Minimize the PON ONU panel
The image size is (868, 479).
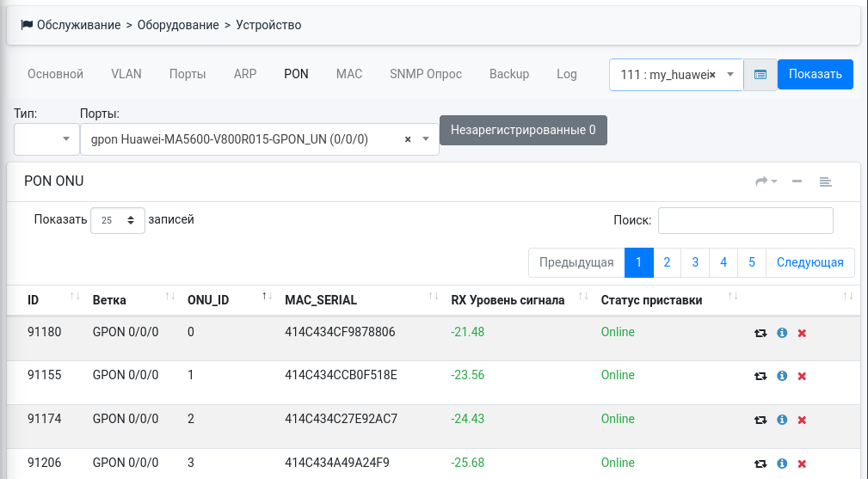pos(797,181)
